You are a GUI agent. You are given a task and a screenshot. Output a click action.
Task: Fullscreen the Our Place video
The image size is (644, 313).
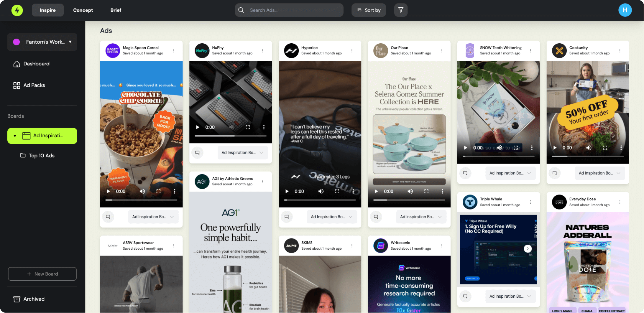pos(426,192)
